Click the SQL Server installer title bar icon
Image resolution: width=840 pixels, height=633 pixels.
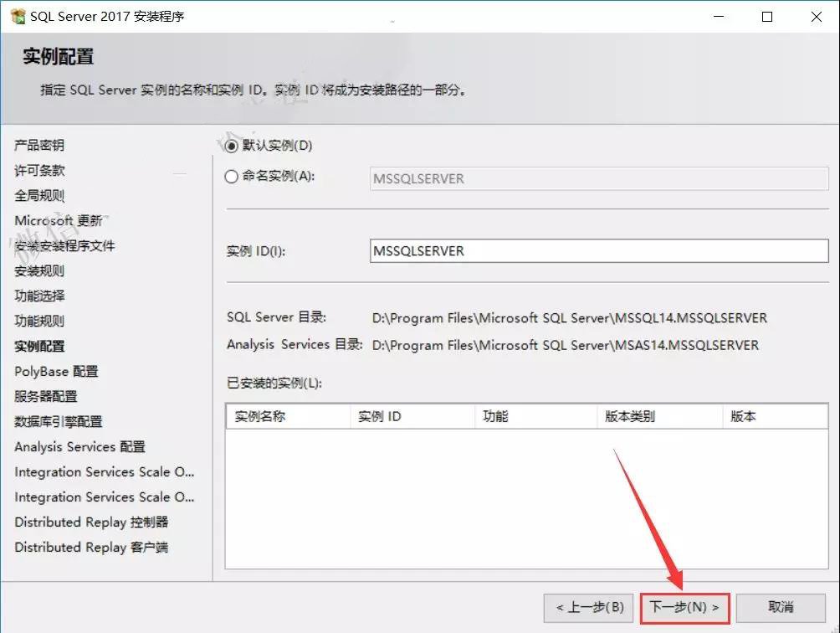pos(18,17)
